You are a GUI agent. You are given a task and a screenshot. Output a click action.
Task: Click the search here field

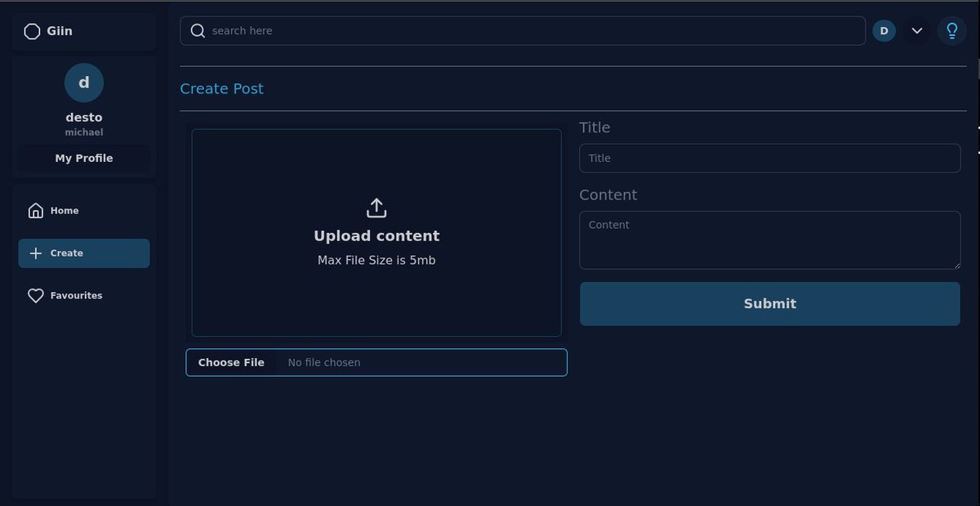523,31
